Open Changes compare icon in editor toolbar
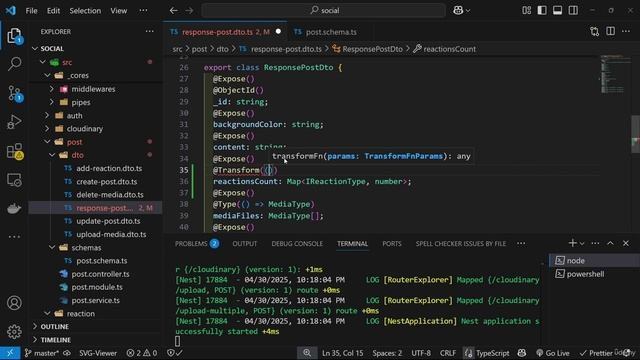 coord(595,31)
